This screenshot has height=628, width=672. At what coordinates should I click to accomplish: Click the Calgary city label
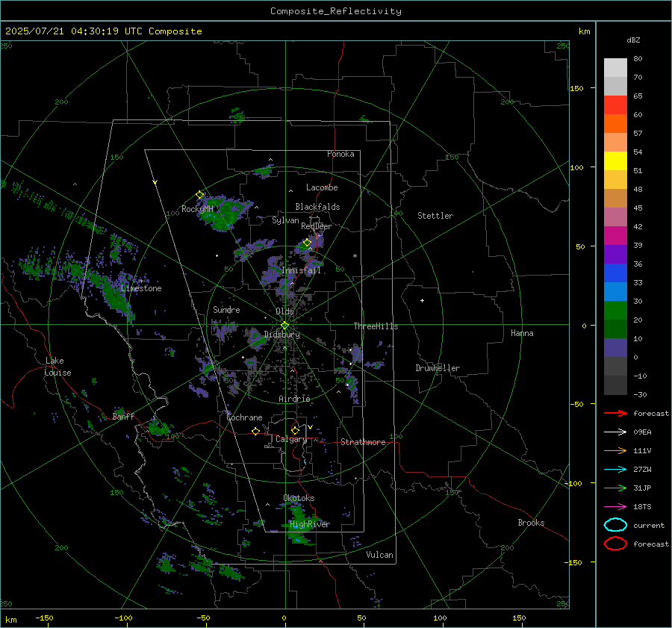pyautogui.click(x=291, y=439)
